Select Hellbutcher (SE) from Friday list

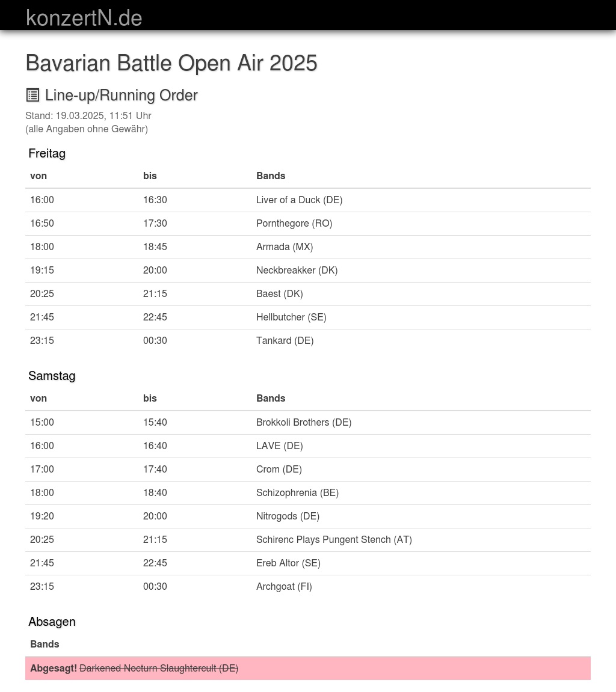[x=291, y=317]
